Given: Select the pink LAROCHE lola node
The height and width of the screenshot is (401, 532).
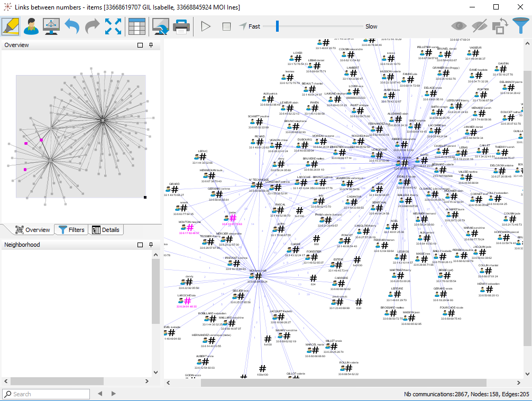Looking at the screenshot, I should (187, 301).
